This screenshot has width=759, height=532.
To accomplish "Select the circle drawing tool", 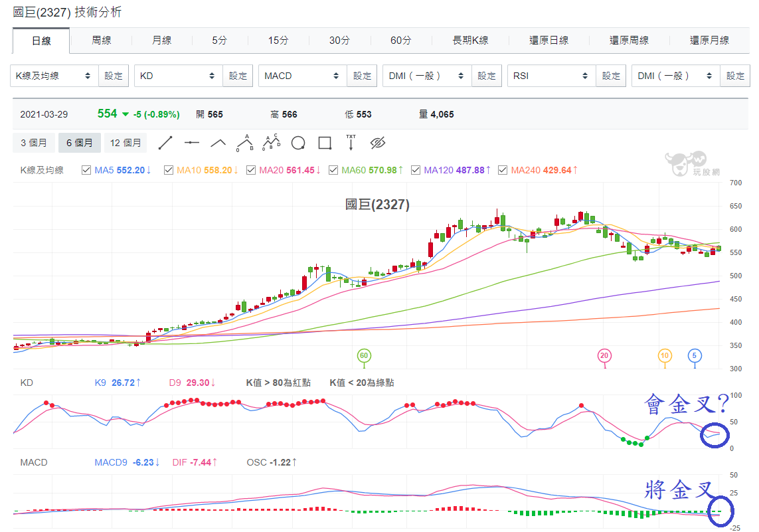I will click(298, 143).
